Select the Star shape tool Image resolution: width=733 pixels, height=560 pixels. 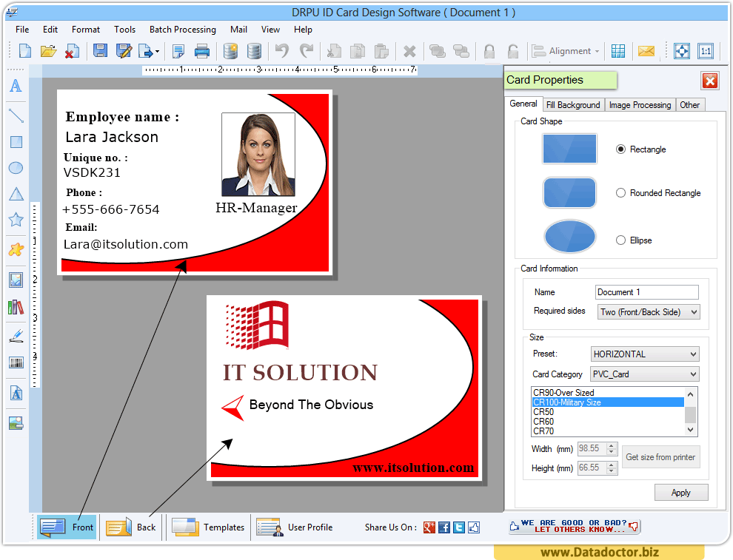tap(16, 220)
